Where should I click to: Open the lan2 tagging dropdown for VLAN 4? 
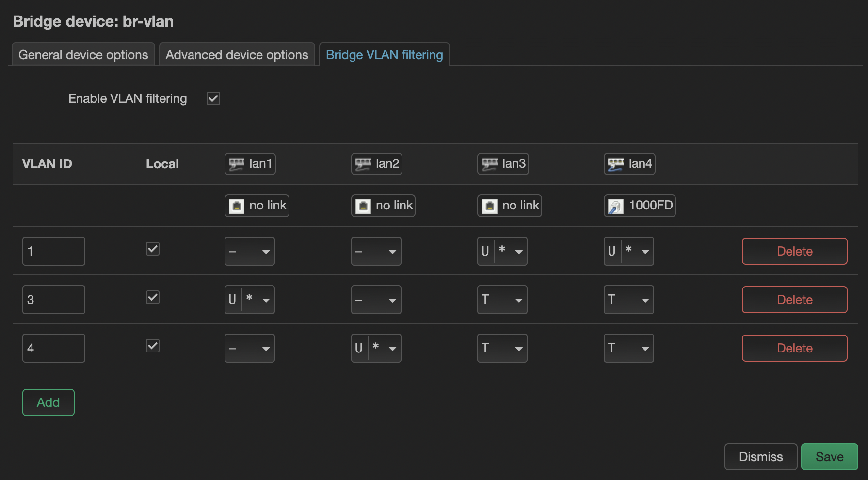pyautogui.click(x=376, y=348)
